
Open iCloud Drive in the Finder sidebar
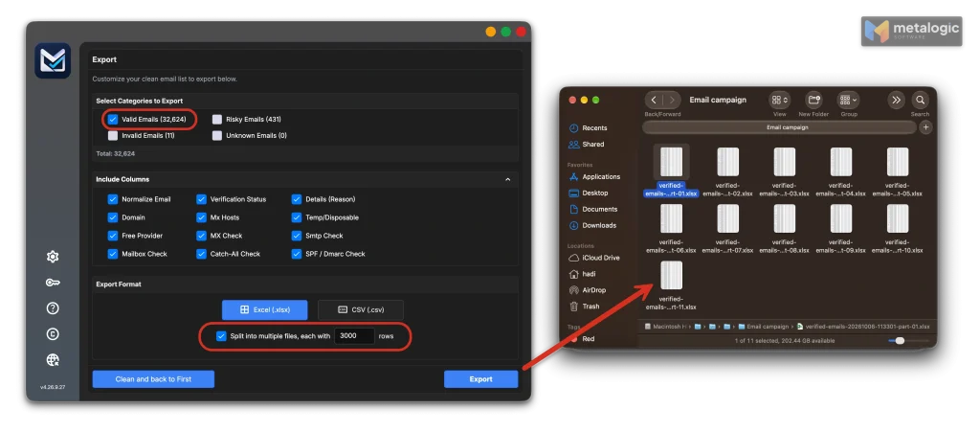593,259
